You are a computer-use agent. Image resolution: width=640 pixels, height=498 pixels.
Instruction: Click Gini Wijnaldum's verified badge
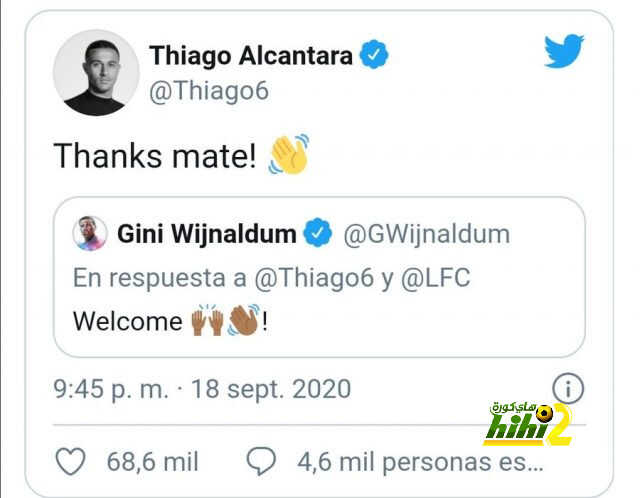tap(318, 233)
